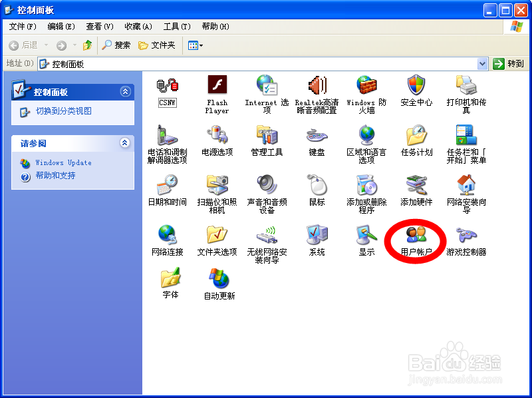Collapse the 请参阅 side panel
532x398 pixels.
click(x=125, y=143)
